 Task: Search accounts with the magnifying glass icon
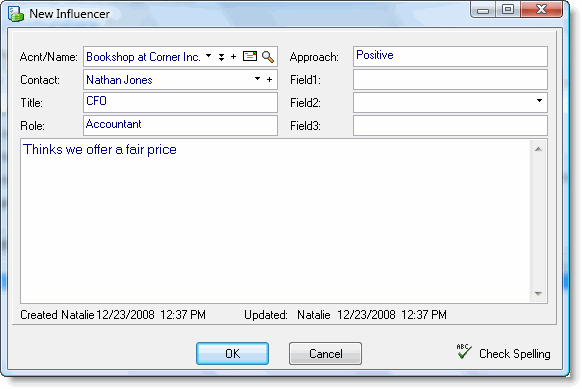pyautogui.click(x=268, y=57)
